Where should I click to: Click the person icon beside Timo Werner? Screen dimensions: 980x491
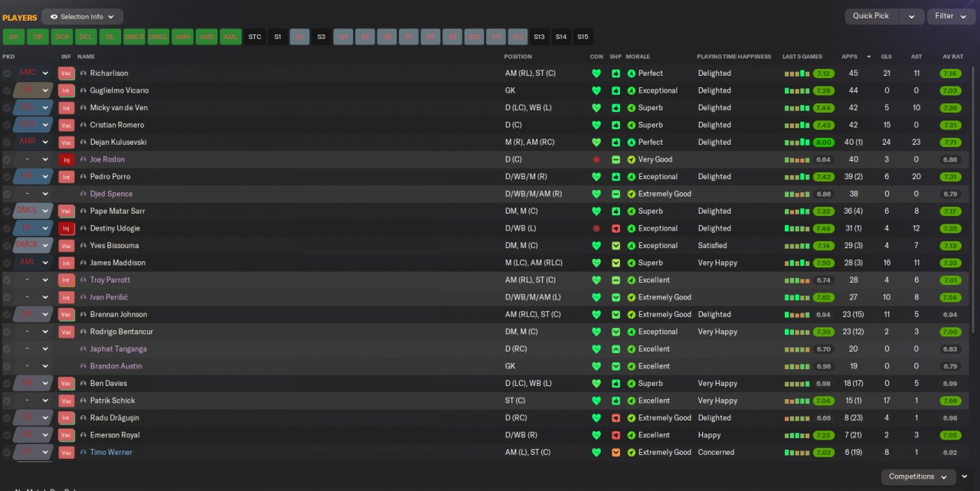83,453
